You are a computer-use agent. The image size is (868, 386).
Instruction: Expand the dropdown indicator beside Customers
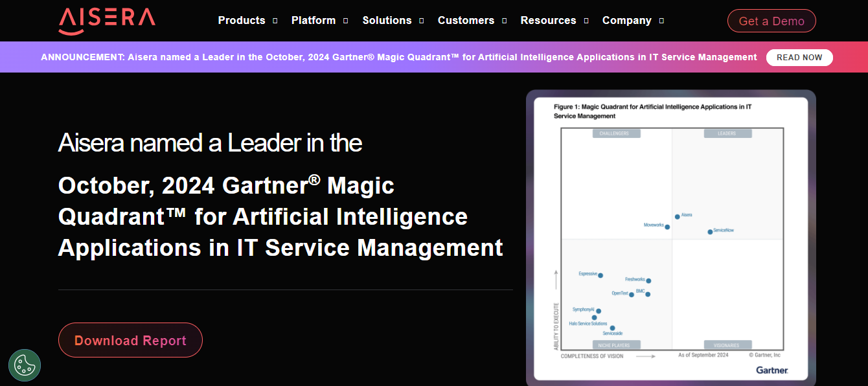tap(505, 21)
